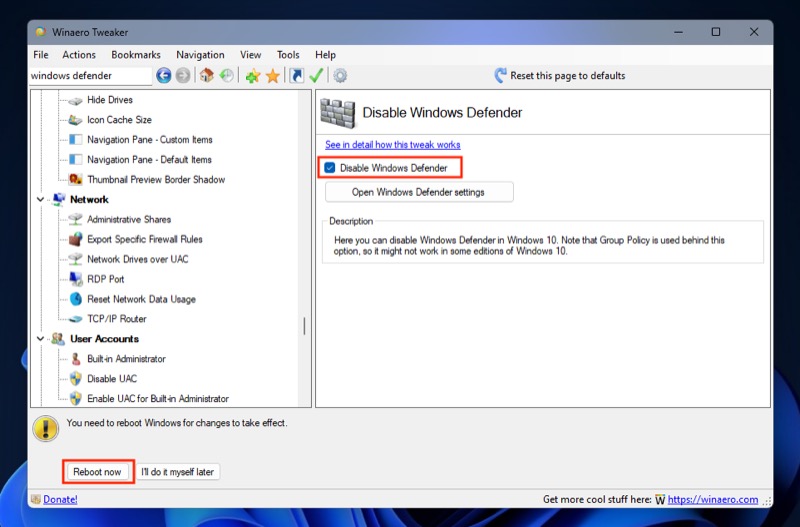
Task: Go to the Home page icon
Action: [206, 76]
